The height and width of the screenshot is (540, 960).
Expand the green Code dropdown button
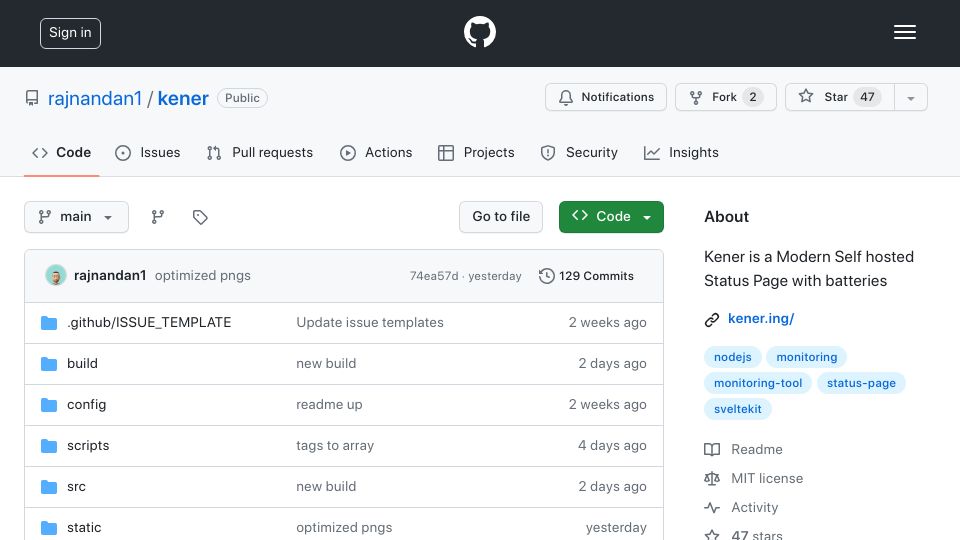point(611,217)
